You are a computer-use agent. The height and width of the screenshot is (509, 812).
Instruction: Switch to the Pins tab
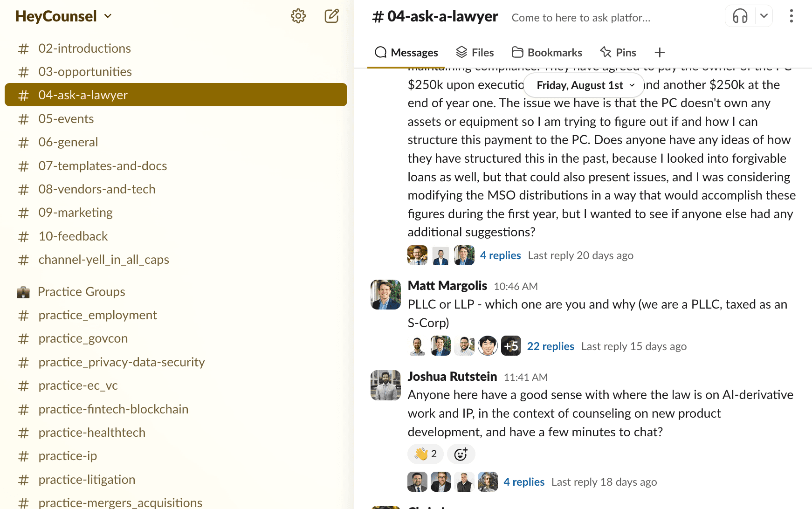(618, 53)
